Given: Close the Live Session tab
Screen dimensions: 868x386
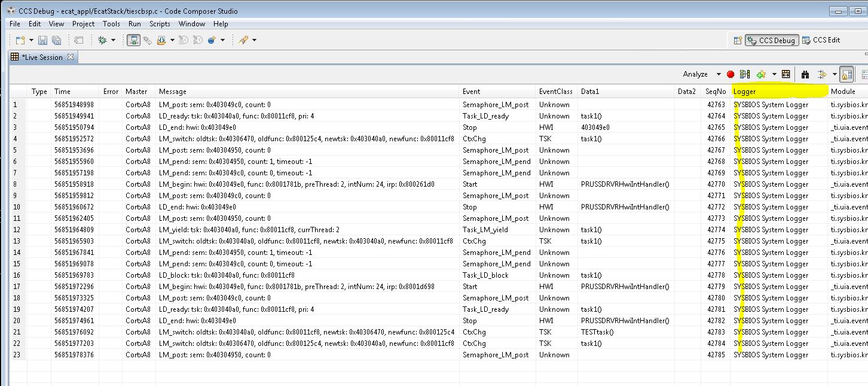Looking at the screenshot, I should 70,57.
